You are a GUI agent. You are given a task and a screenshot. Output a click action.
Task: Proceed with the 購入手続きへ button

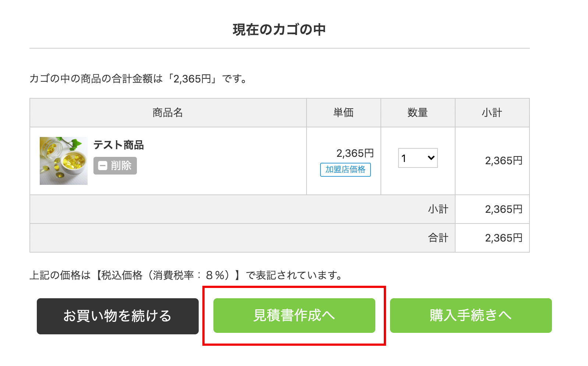(x=471, y=316)
